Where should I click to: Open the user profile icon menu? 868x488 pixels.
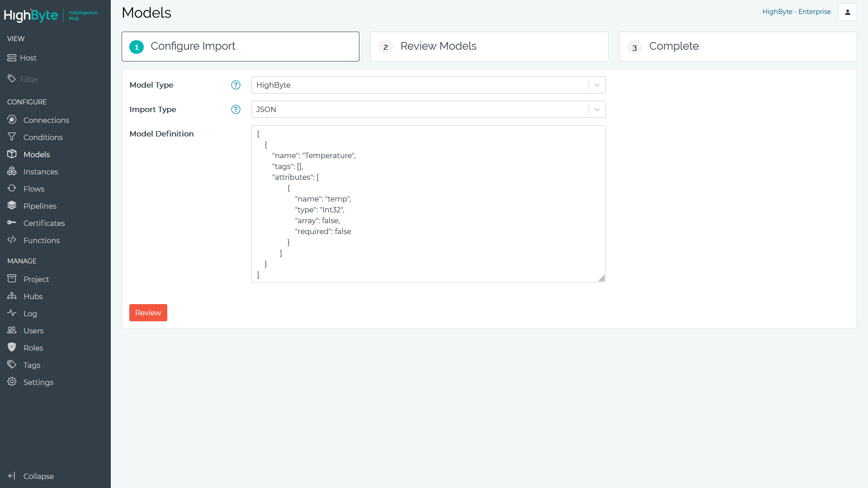[x=848, y=12]
